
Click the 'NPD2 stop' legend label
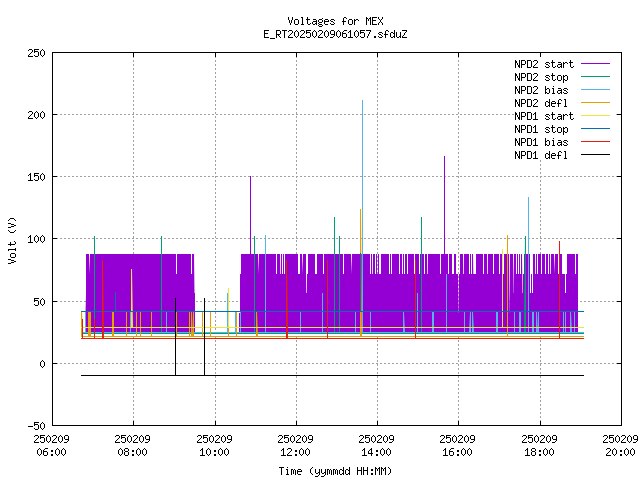click(x=541, y=77)
